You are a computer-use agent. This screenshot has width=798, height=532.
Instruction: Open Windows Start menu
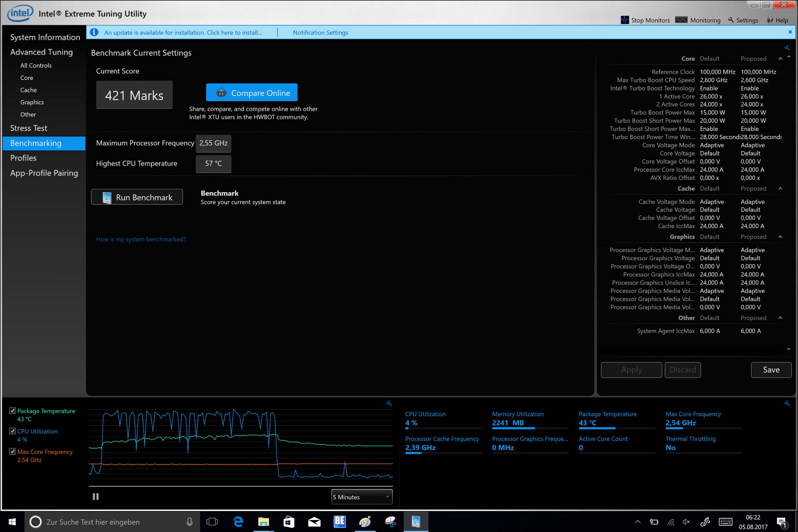tap(12, 522)
